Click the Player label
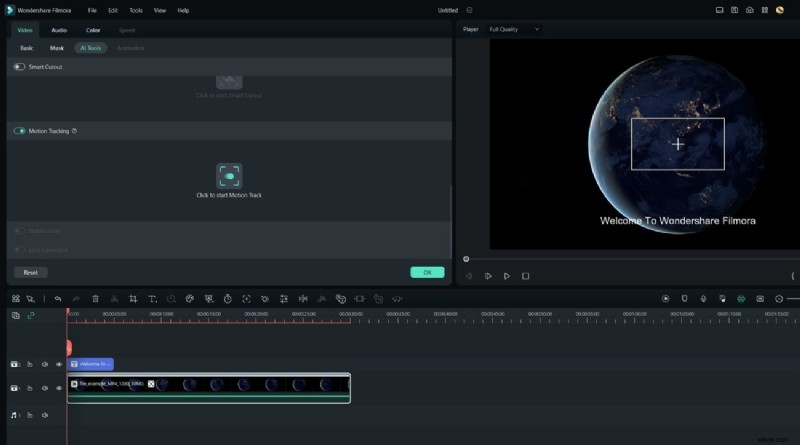The image size is (800, 445). tap(471, 30)
